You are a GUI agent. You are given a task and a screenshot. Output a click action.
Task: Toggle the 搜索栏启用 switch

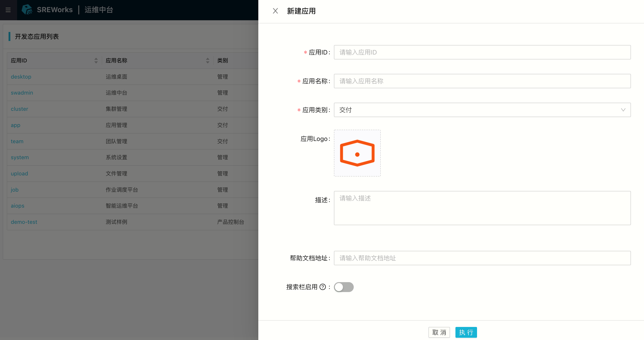coord(344,287)
